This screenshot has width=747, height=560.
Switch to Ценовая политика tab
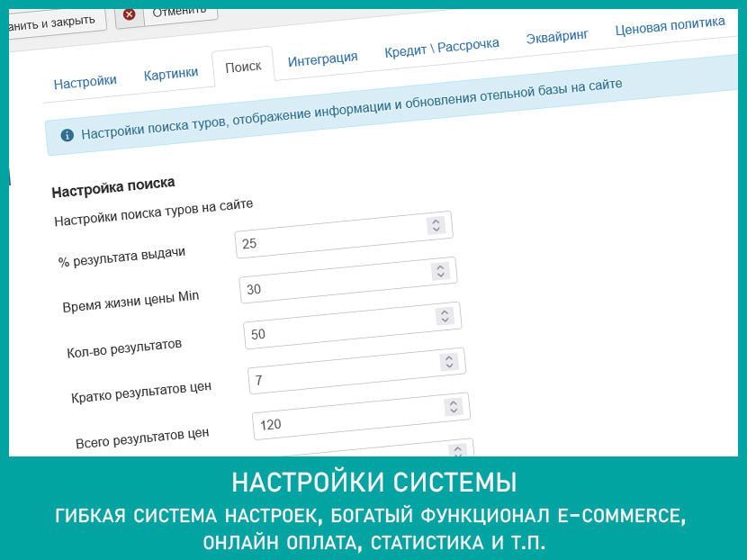[x=670, y=25]
